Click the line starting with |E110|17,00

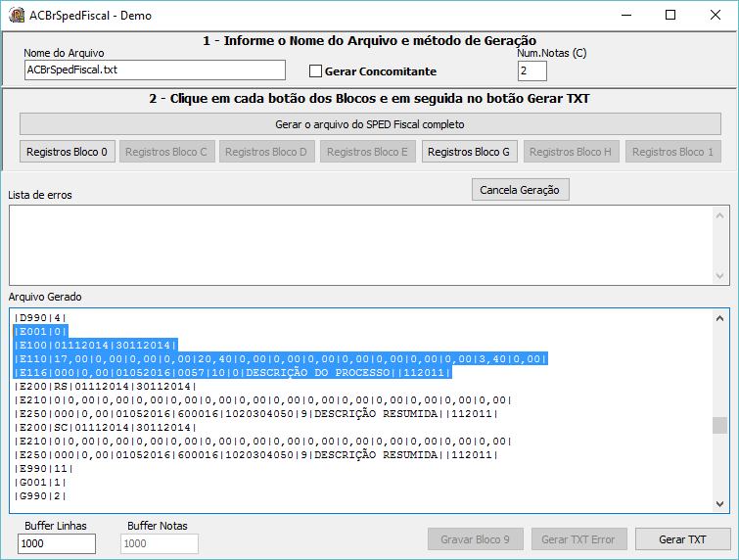[280, 359]
